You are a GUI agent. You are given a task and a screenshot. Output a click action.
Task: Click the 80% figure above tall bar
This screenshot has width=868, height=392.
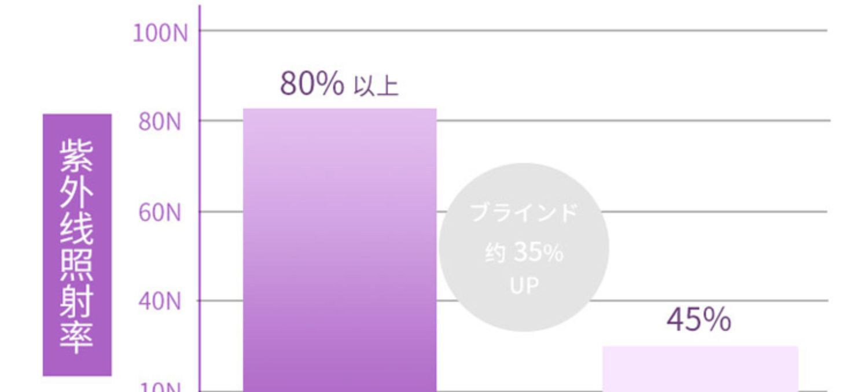click(312, 84)
